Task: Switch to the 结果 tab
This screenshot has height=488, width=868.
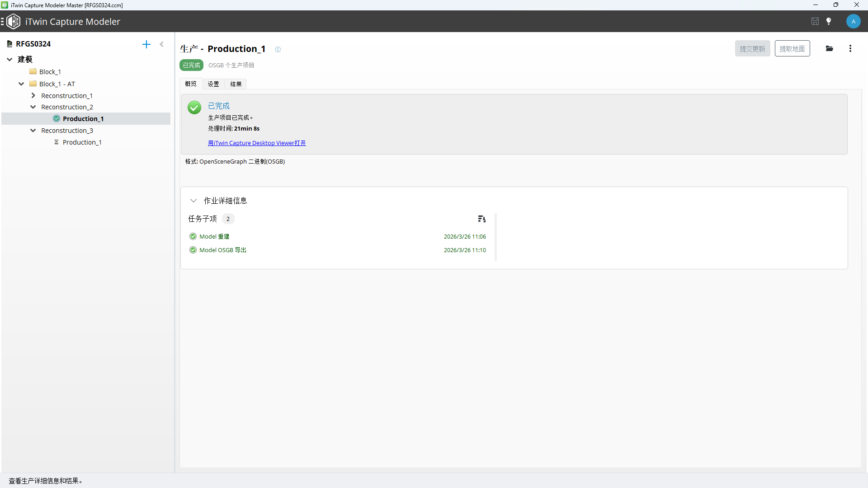Action: 236,84
